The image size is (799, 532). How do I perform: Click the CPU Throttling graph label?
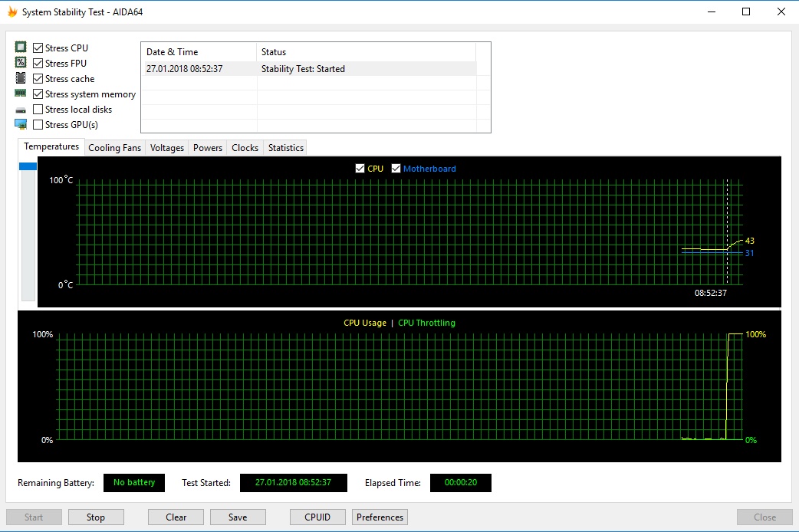point(426,323)
